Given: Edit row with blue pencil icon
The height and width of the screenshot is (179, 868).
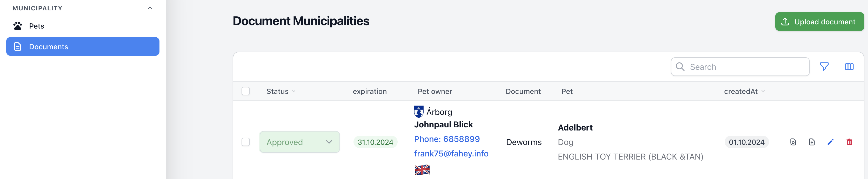Looking at the screenshot, I should click(x=831, y=142).
